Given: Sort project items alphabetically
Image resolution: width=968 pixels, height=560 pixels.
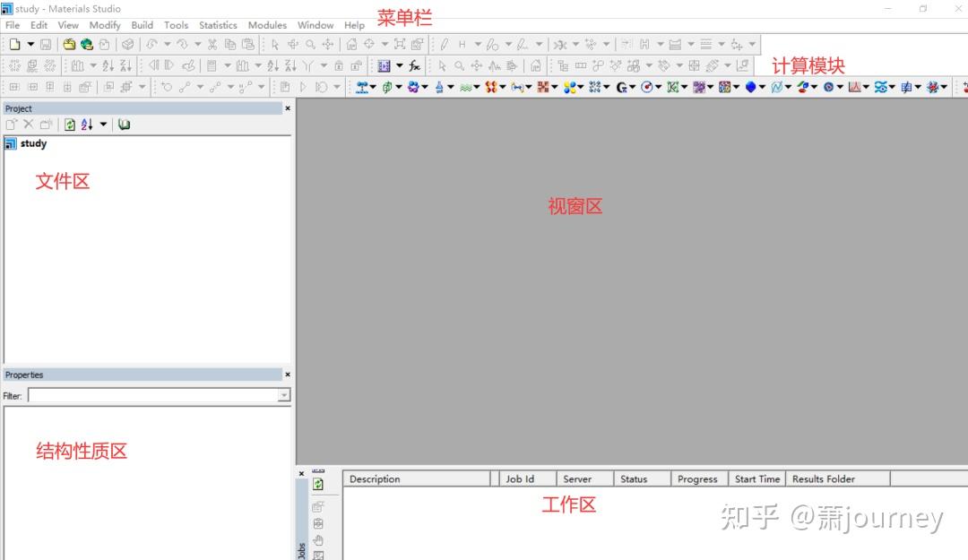Looking at the screenshot, I should (86, 124).
